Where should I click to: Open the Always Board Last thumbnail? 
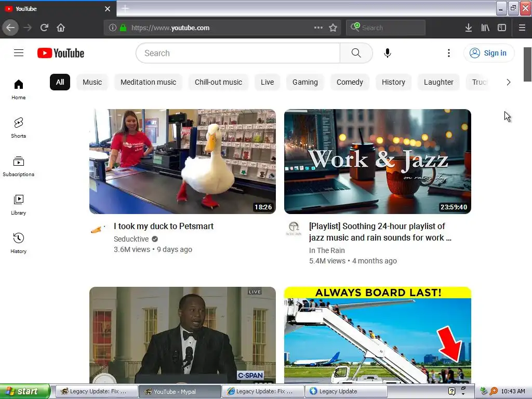378,335
